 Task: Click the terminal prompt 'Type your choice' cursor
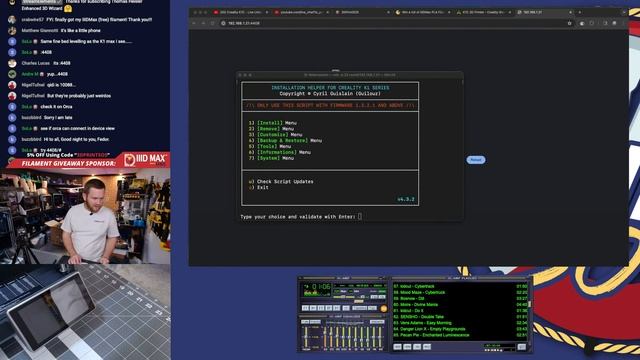click(x=360, y=217)
